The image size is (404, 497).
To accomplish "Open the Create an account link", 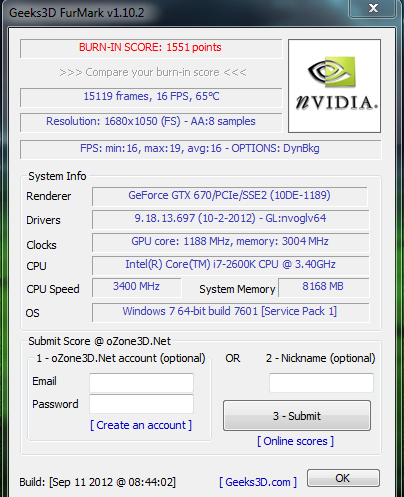I will [x=141, y=425].
